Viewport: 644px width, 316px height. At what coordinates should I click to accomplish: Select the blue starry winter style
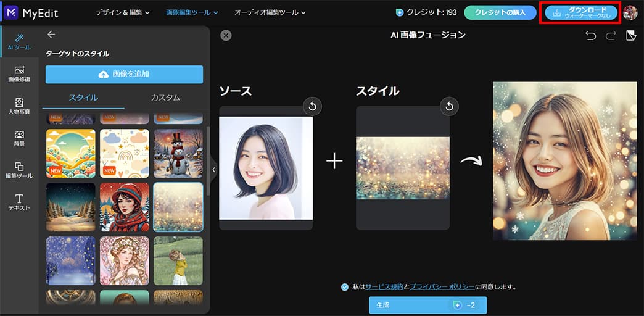71,261
